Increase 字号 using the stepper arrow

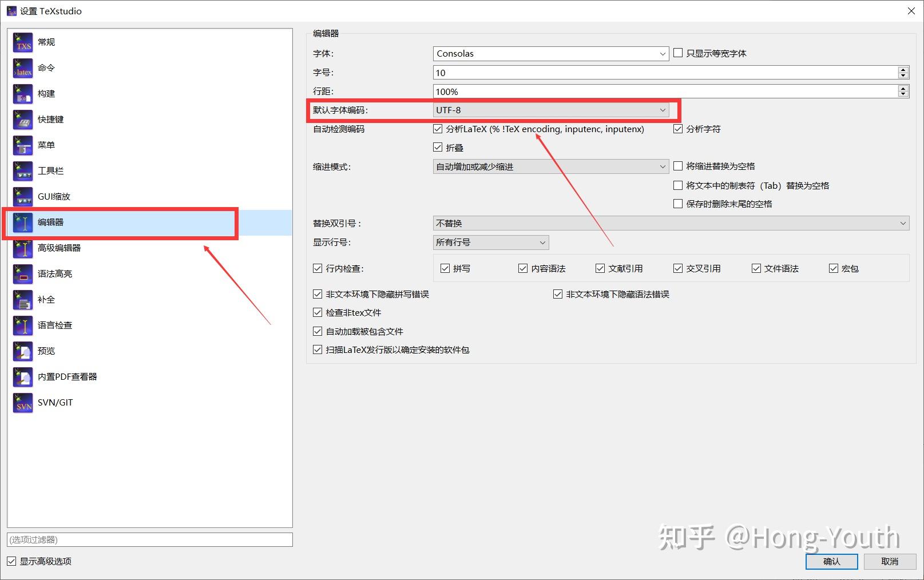coord(903,69)
